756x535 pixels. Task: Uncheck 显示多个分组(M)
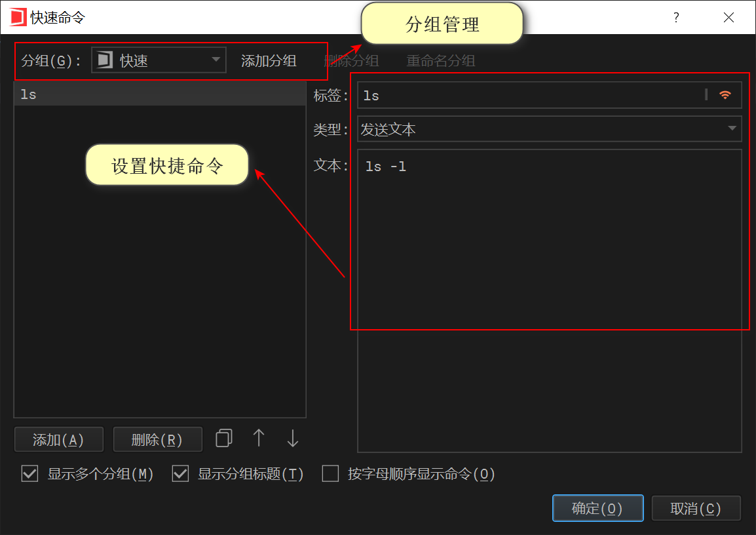pyautogui.click(x=29, y=473)
